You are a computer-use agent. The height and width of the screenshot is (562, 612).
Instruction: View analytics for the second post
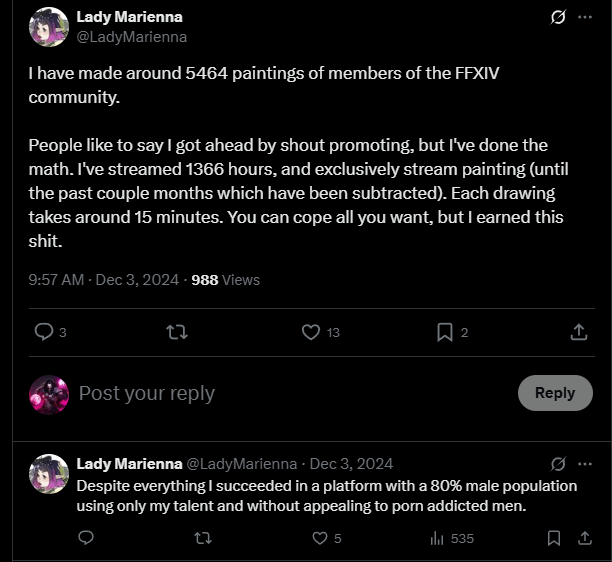[437, 538]
